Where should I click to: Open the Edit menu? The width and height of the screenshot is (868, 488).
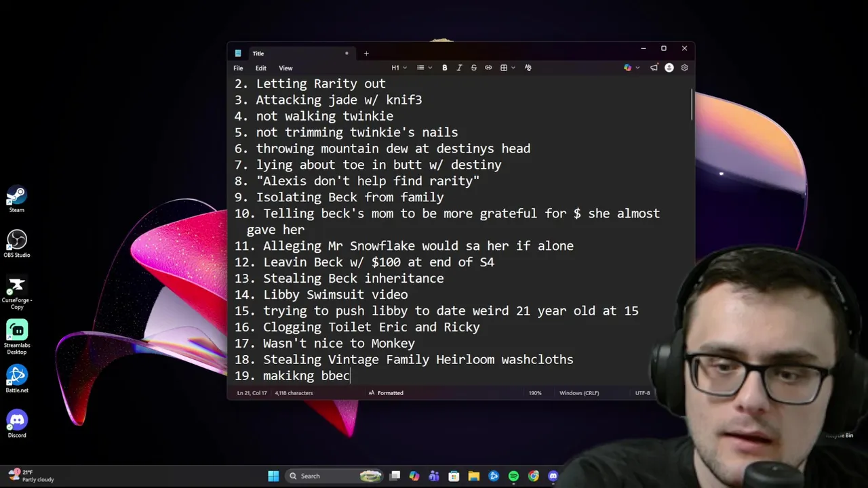(x=260, y=68)
